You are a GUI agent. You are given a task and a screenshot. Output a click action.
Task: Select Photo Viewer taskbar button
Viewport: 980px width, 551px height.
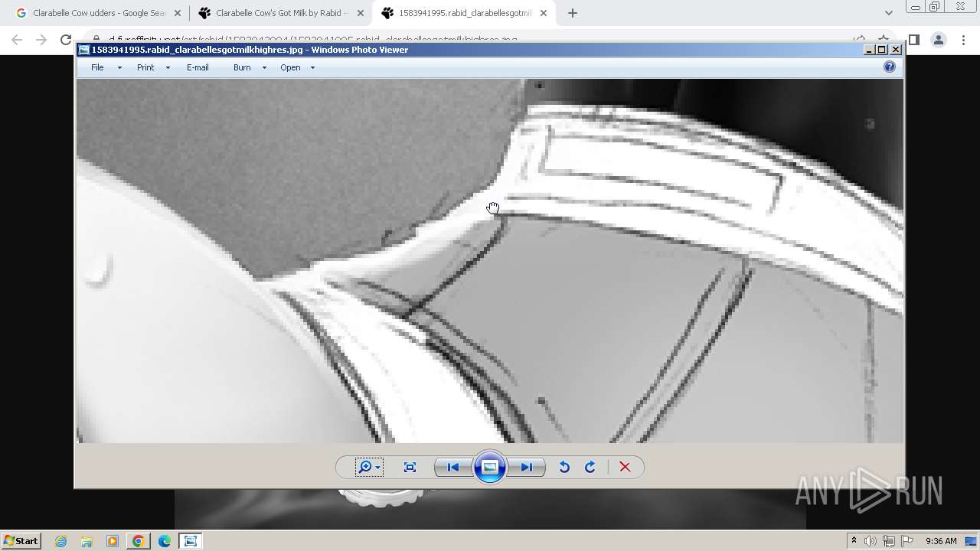(190, 541)
